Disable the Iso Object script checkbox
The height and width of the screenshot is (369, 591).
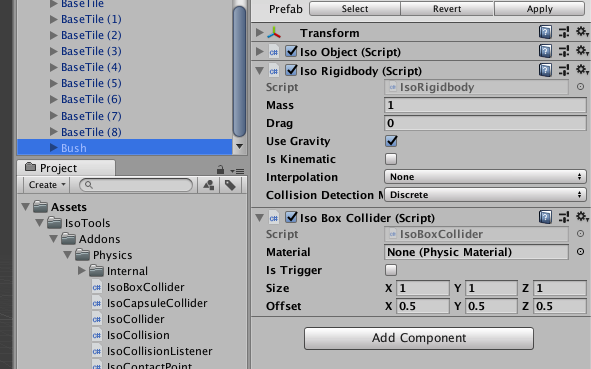pos(291,51)
